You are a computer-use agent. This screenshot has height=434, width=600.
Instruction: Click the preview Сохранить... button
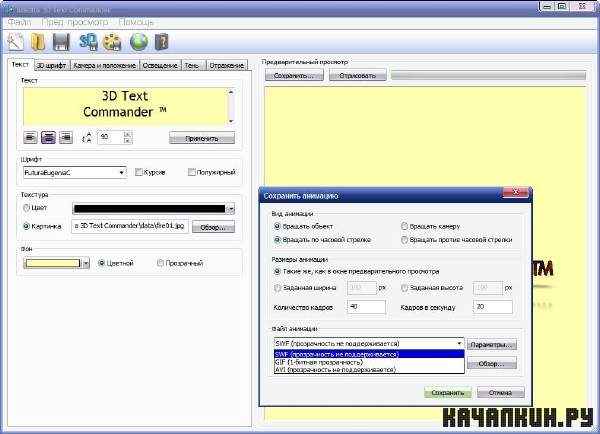(x=294, y=75)
